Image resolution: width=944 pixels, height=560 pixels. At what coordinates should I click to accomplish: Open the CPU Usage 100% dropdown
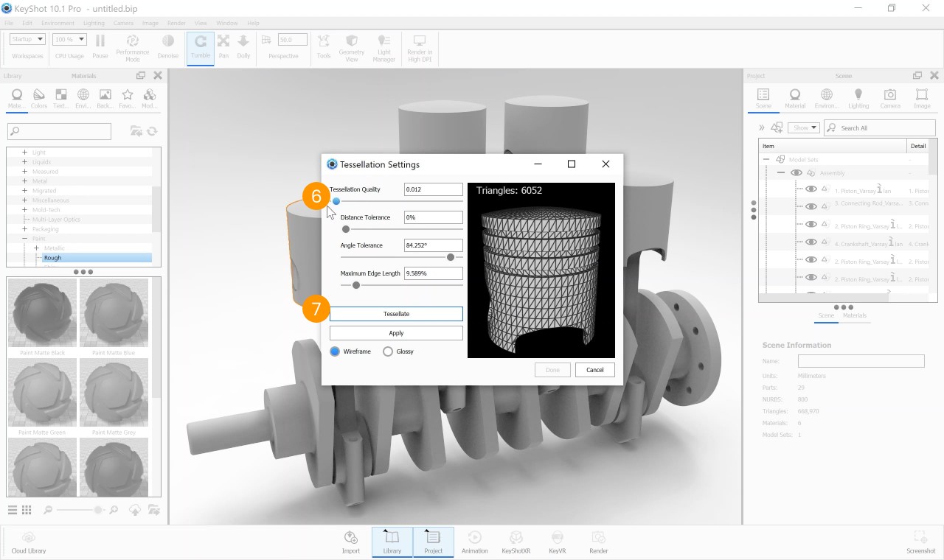coord(70,39)
